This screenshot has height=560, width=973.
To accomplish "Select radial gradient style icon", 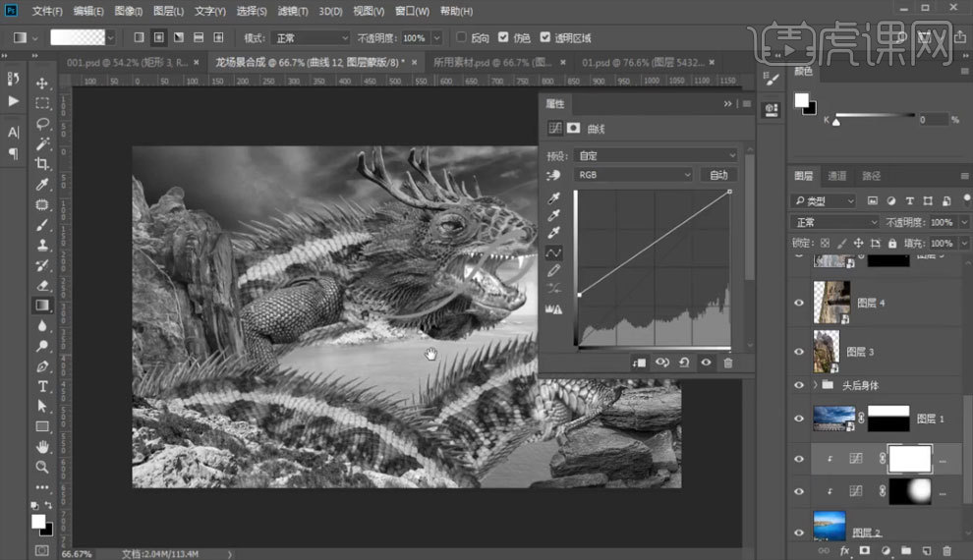I will coord(159,38).
